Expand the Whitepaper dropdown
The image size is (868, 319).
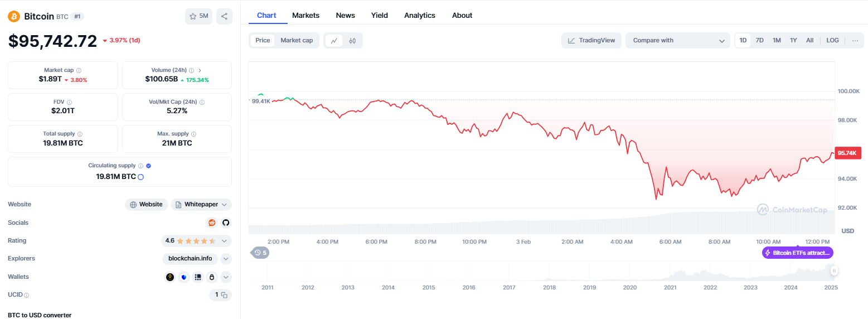point(201,205)
